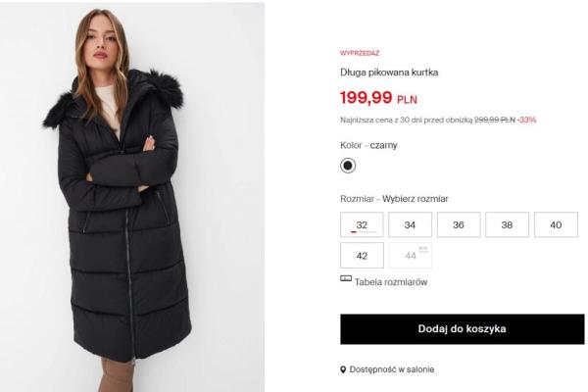Screen dimensions: 588x392
Task: Click the -33% discount badge
Action: pos(527,120)
